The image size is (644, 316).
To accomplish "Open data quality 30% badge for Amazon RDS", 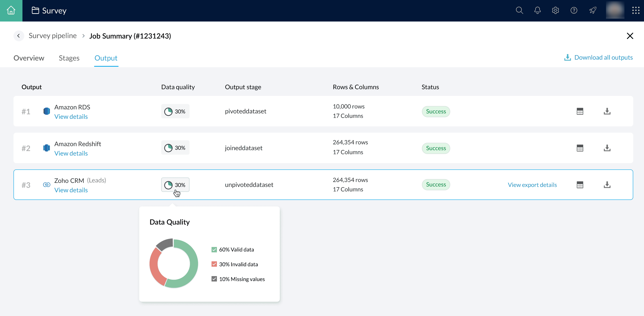I will [x=175, y=111].
